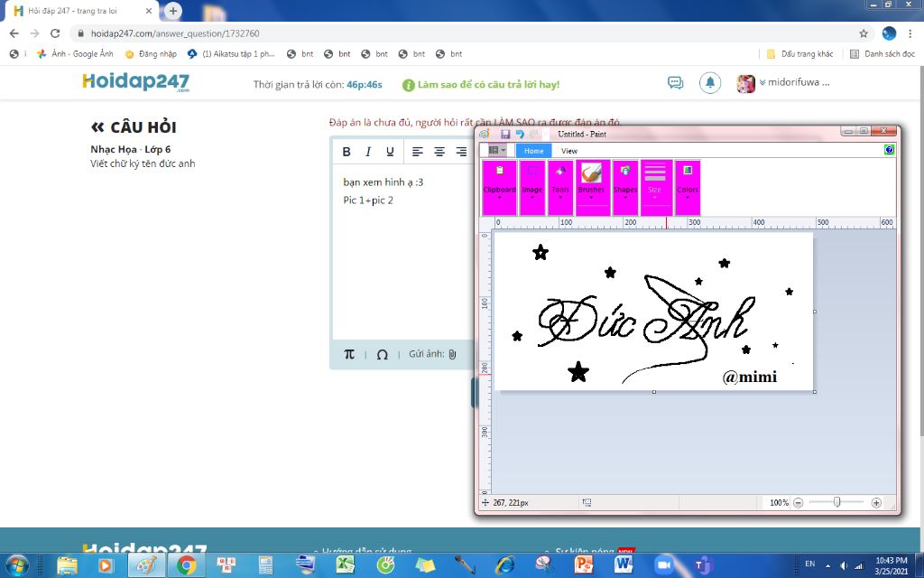
Task: Open the Chrome three-dot menu
Action: [x=910, y=33]
